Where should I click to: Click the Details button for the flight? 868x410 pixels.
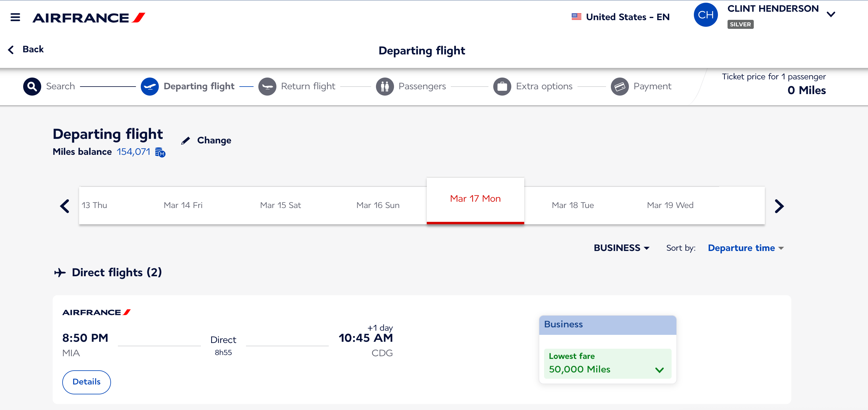[x=86, y=382]
